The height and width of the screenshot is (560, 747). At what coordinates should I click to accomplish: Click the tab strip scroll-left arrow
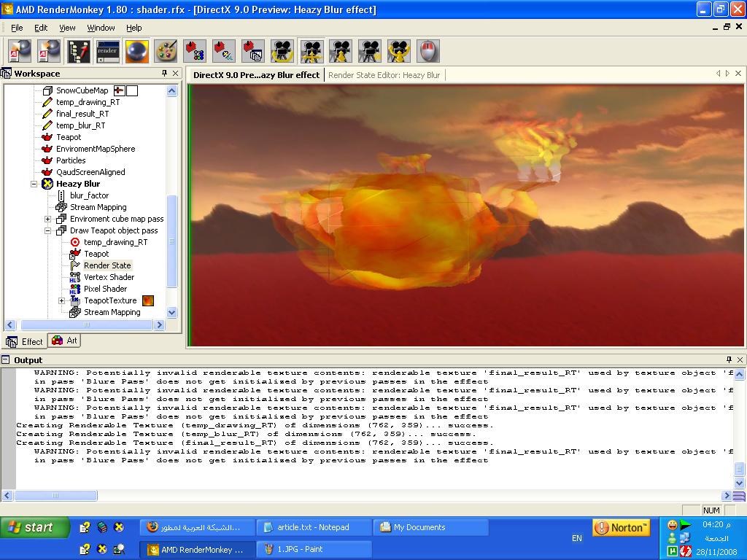pos(718,74)
